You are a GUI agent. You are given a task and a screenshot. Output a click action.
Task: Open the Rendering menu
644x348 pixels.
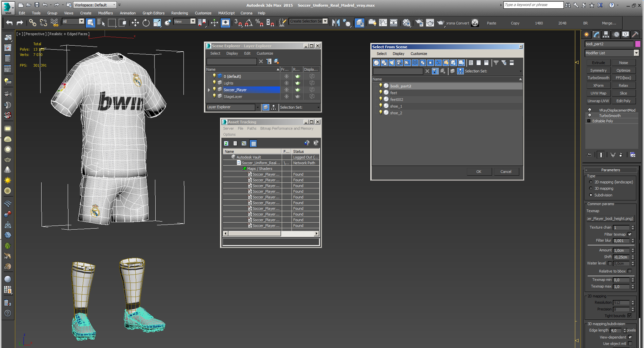coord(180,13)
